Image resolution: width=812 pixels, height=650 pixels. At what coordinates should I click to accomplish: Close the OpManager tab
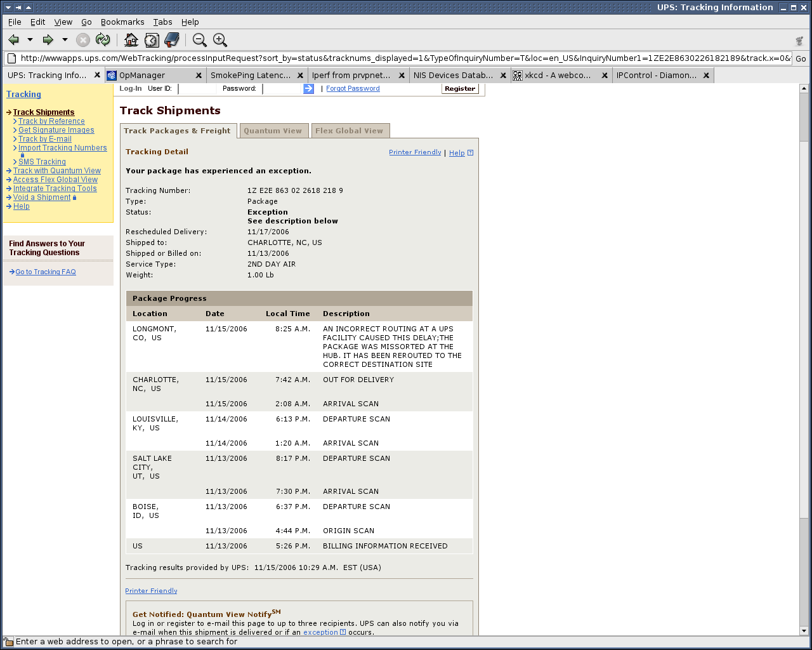[199, 75]
